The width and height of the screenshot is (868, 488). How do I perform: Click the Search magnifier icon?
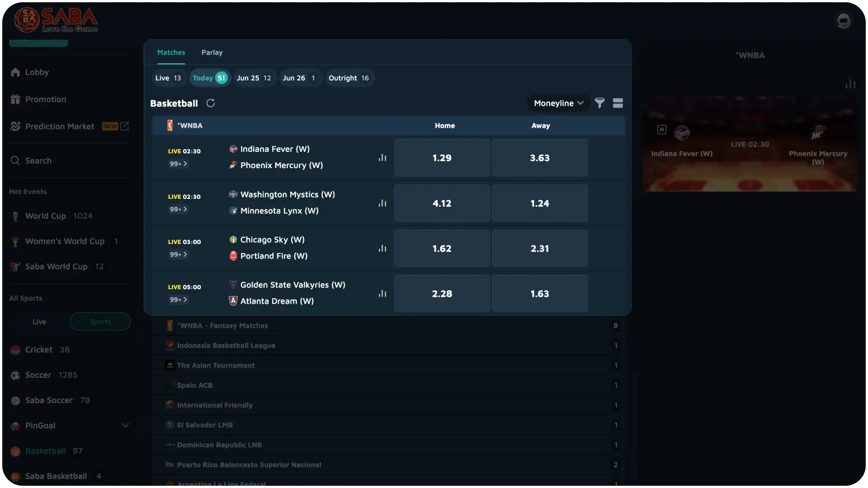(15, 161)
